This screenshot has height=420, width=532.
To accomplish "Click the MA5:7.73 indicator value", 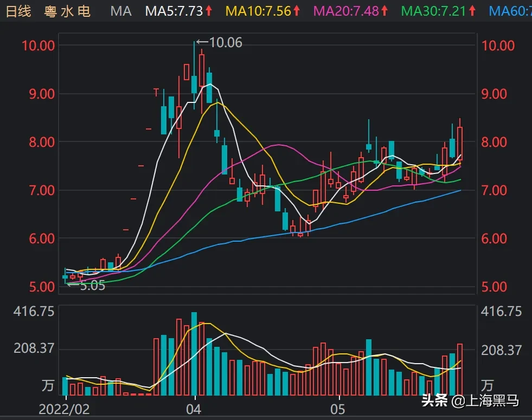I will tap(174, 11).
